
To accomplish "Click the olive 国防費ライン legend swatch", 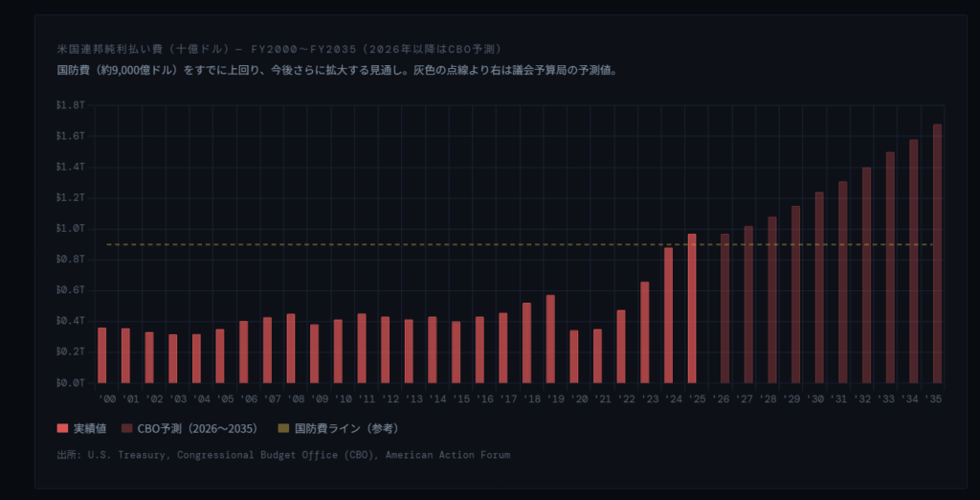I will click(284, 428).
